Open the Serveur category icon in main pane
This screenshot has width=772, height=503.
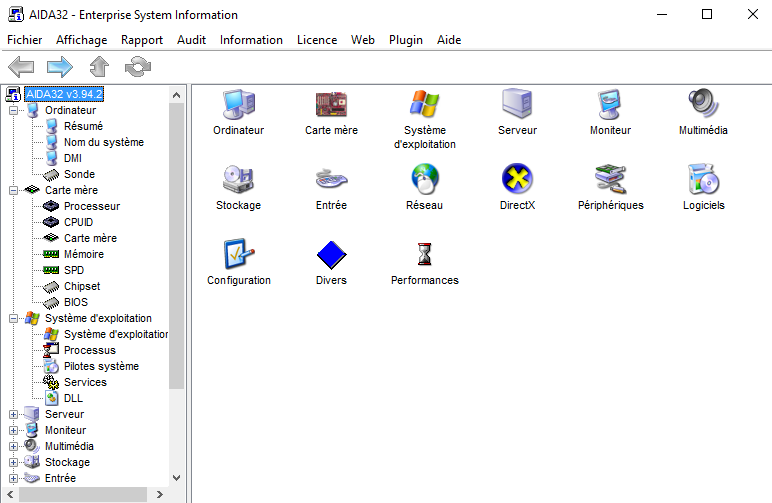[517, 104]
